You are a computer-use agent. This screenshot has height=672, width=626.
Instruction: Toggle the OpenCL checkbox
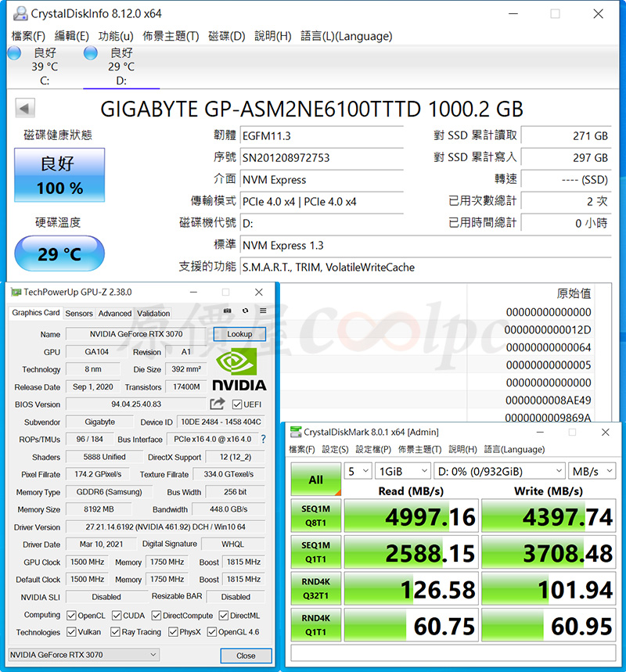72,616
